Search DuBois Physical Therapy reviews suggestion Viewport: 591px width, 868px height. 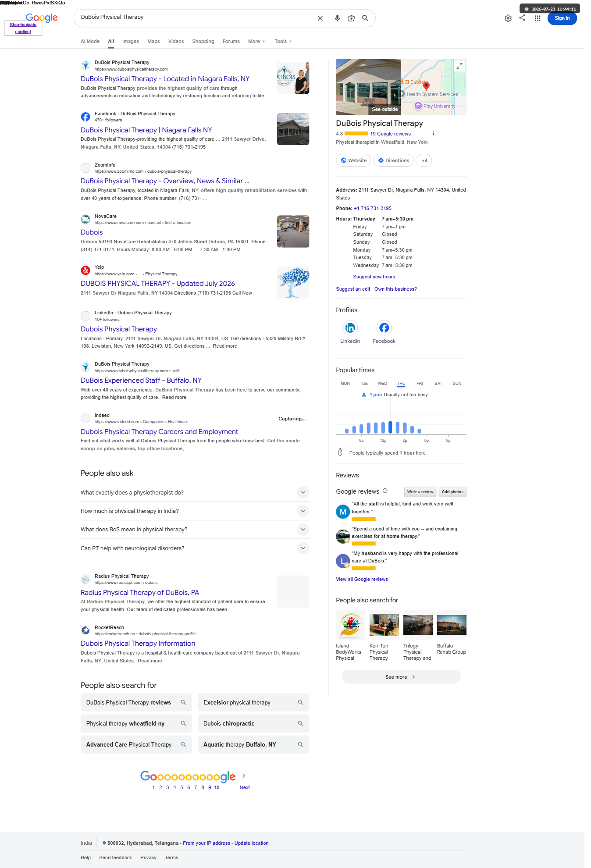pos(136,702)
